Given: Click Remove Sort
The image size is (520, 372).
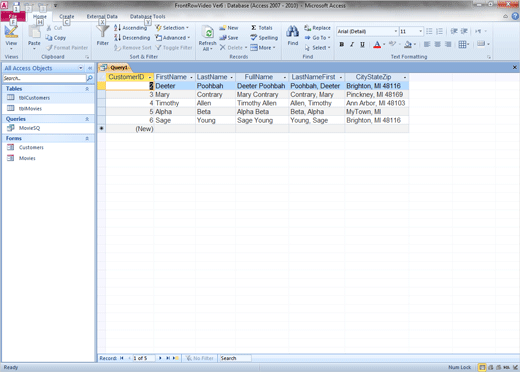Looking at the screenshot, I should (133, 48).
